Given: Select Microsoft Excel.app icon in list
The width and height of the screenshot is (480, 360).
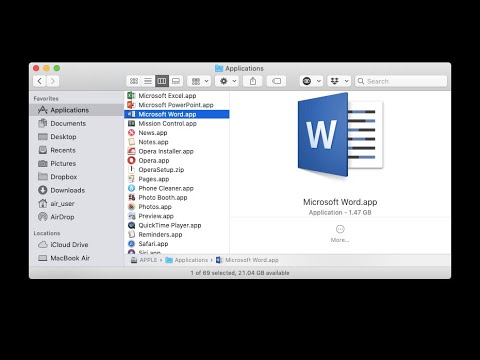Looking at the screenshot, I should point(131,96).
